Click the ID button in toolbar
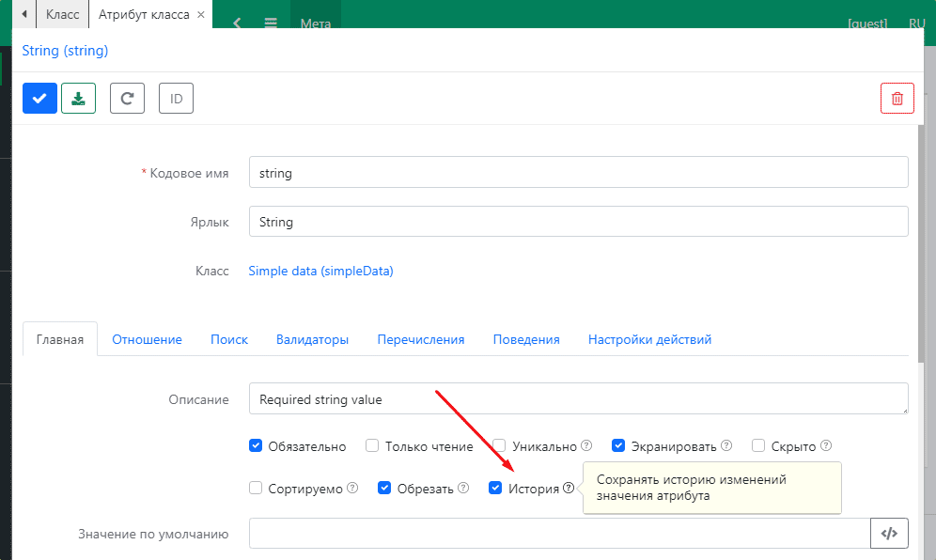Viewport: 936px width, 560px height. coord(176,99)
